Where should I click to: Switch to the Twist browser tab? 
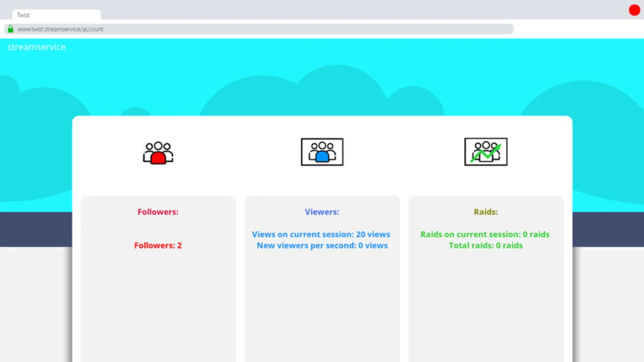click(x=56, y=15)
